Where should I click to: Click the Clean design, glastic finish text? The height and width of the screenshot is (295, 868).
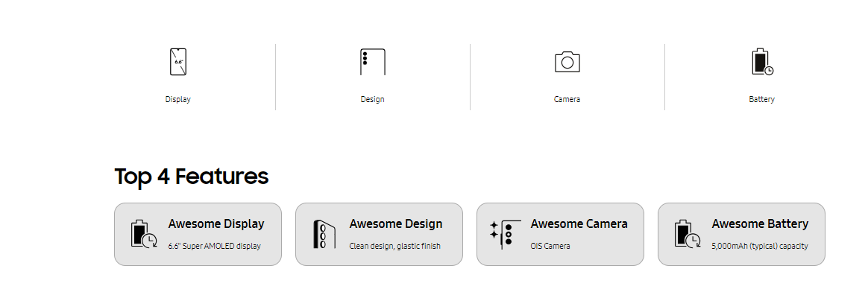tap(394, 246)
